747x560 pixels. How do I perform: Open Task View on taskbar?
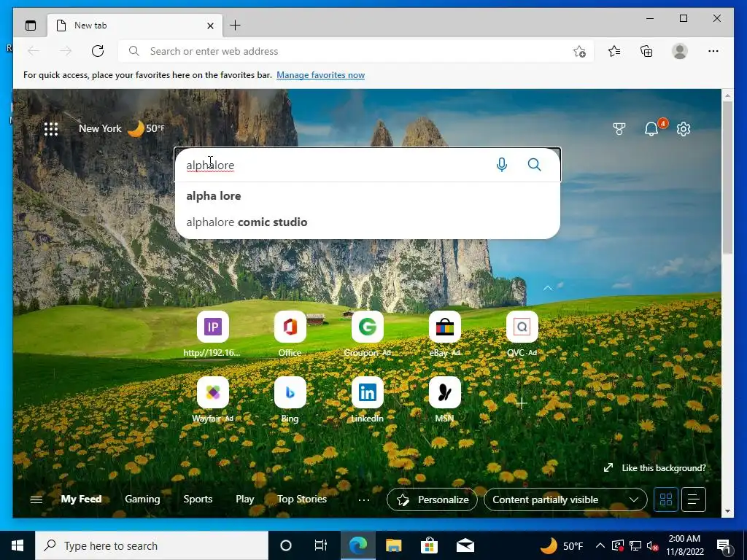[321, 545]
